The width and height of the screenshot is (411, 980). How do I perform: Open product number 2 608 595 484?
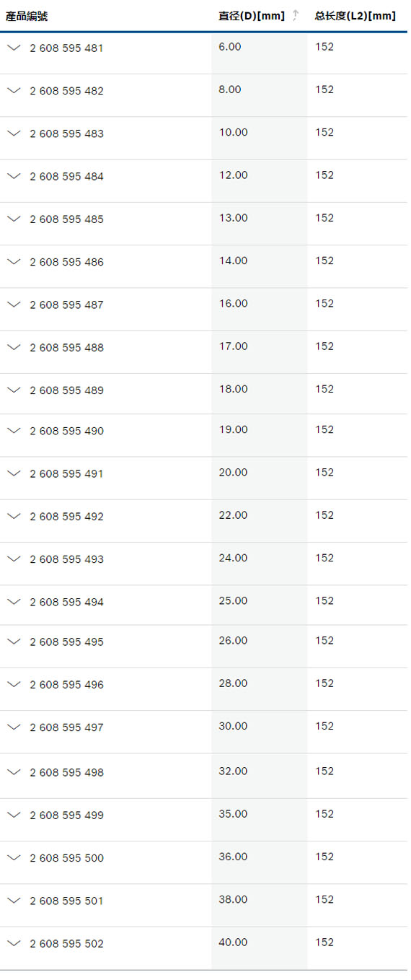pos(66,176)
